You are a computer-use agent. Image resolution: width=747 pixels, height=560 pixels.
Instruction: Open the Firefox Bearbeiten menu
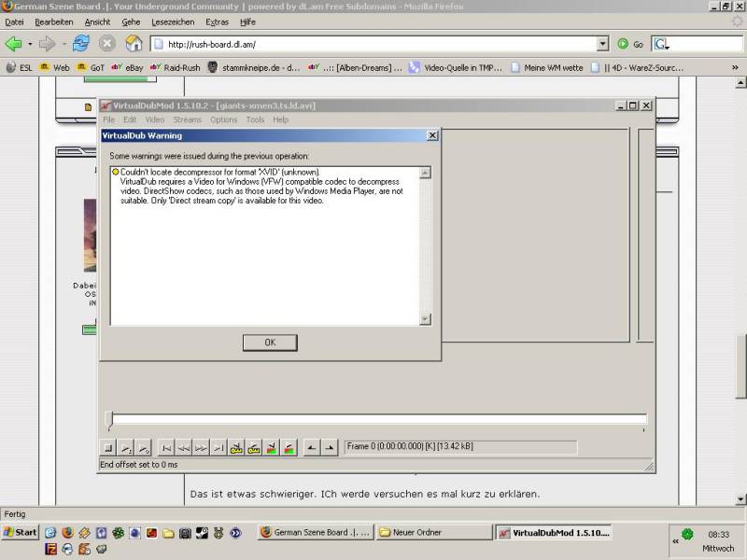tap(54, 21)
